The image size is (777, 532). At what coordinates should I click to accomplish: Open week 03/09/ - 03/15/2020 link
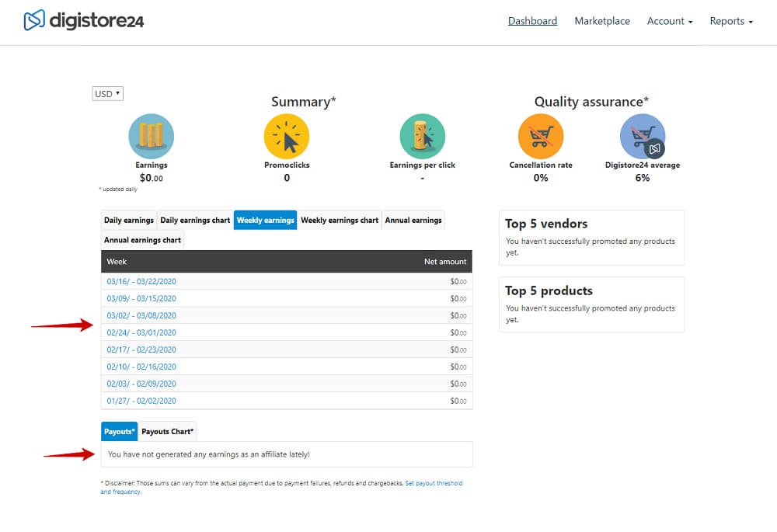[141, 298]
